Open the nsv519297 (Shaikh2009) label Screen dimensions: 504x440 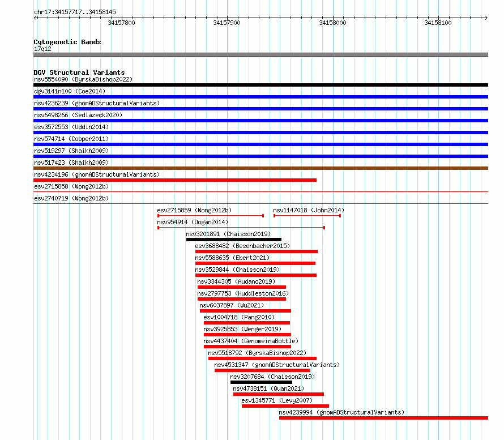71,151
